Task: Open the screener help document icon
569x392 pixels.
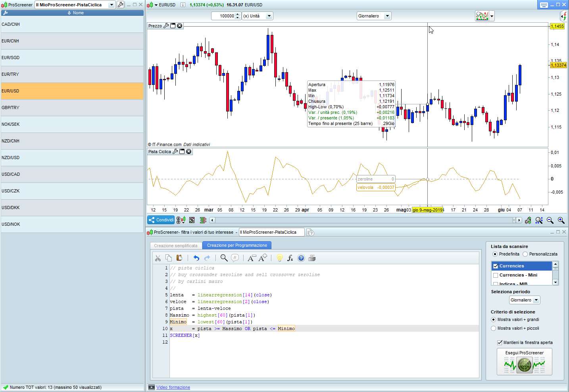Action: 310,233
